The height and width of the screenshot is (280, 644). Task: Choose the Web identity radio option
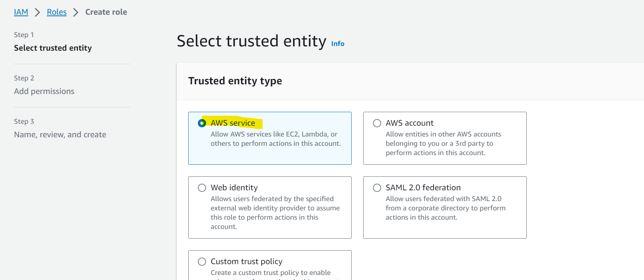[x=202, y=188]
